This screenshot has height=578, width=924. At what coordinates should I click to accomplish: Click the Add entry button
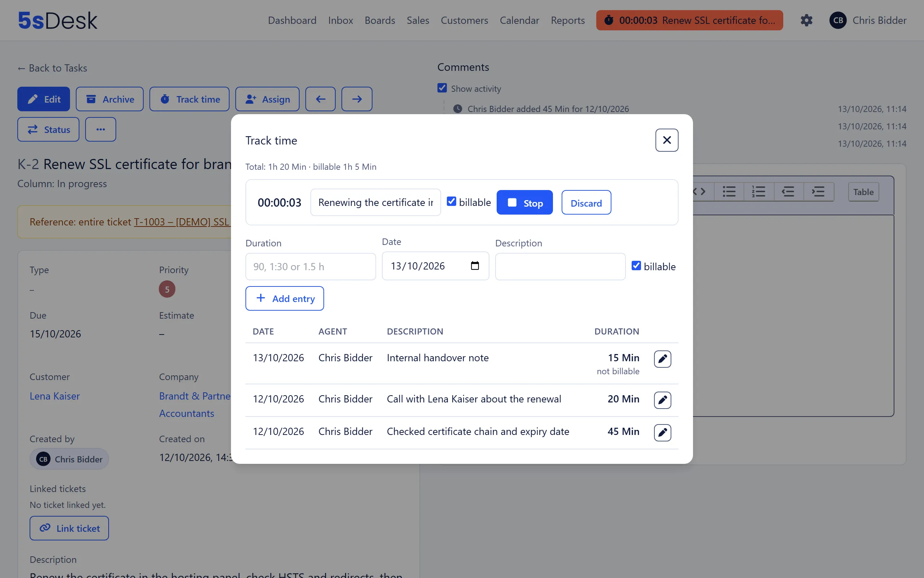pos(285,298)
